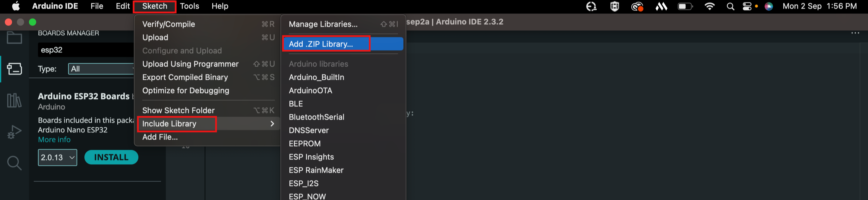
Task: Open the Library Manager books icon
Action: coord(14,100)
